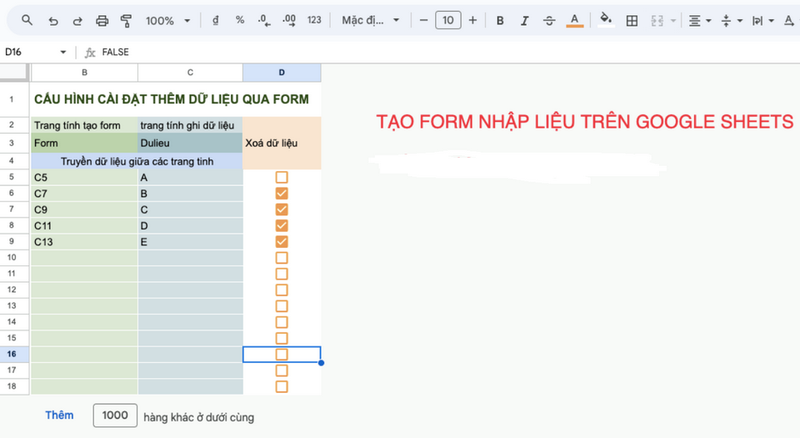Click the select-all corner box

pos(14,72)
